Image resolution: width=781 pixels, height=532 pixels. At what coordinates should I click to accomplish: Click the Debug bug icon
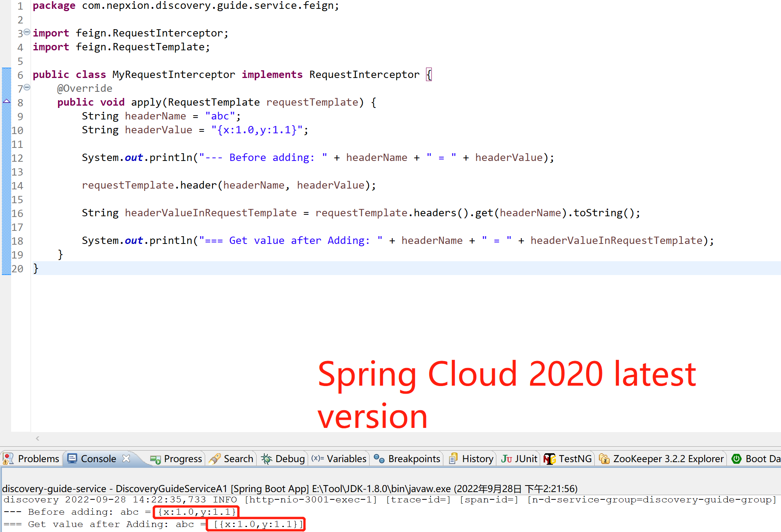[267, 459]
